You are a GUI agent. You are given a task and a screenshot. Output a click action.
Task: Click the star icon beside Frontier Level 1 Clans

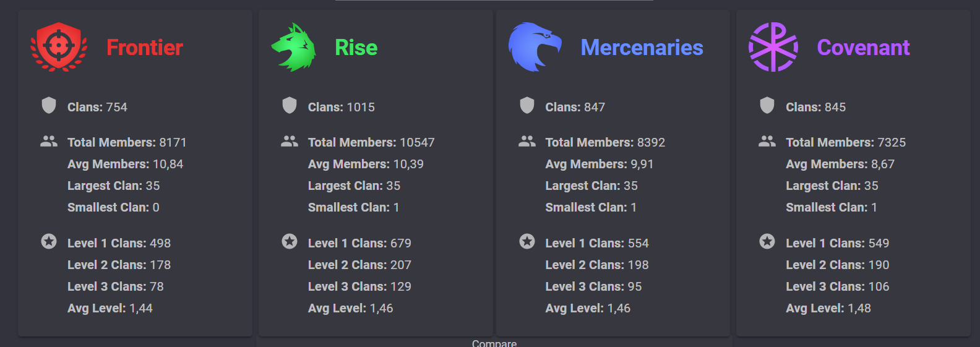click(49, 241)
